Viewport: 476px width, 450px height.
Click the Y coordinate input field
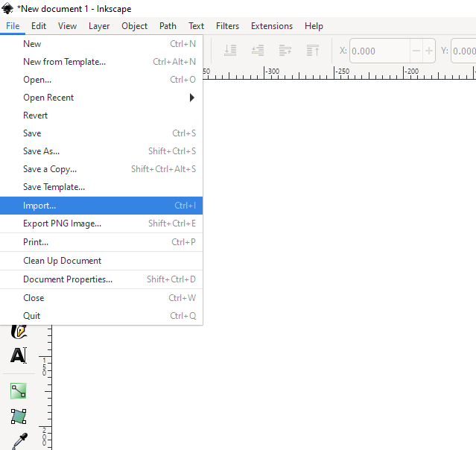(463, 51)
